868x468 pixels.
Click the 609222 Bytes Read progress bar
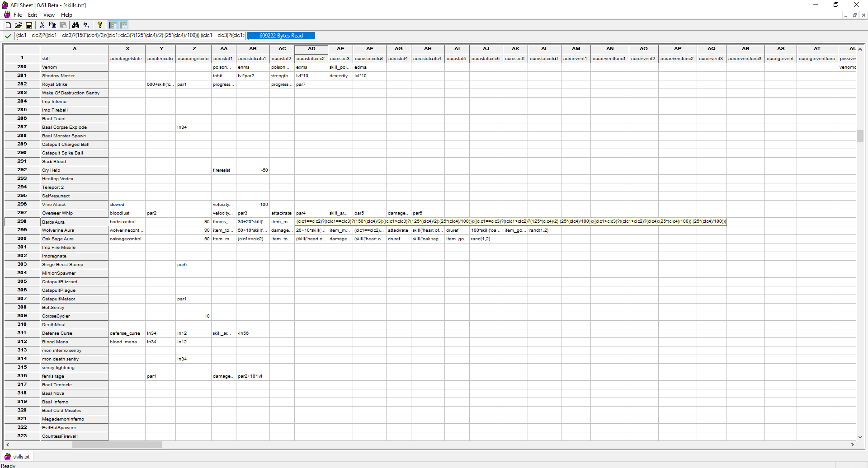(x=281, y=36)
